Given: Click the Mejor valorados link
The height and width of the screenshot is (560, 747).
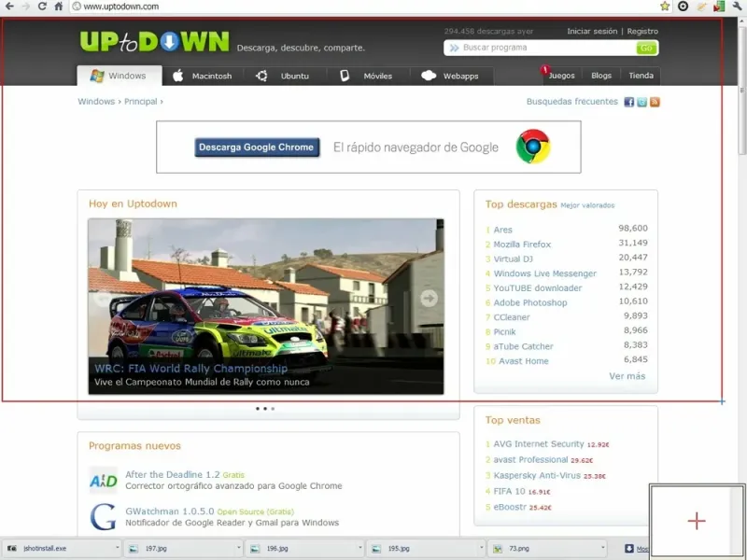Looking at the screenshot, I should (x=587, y=205).
